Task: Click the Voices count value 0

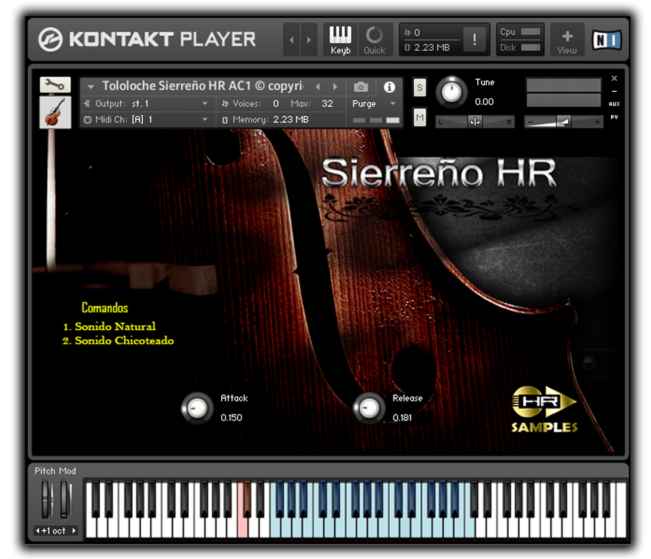Action: coord(276,103)
